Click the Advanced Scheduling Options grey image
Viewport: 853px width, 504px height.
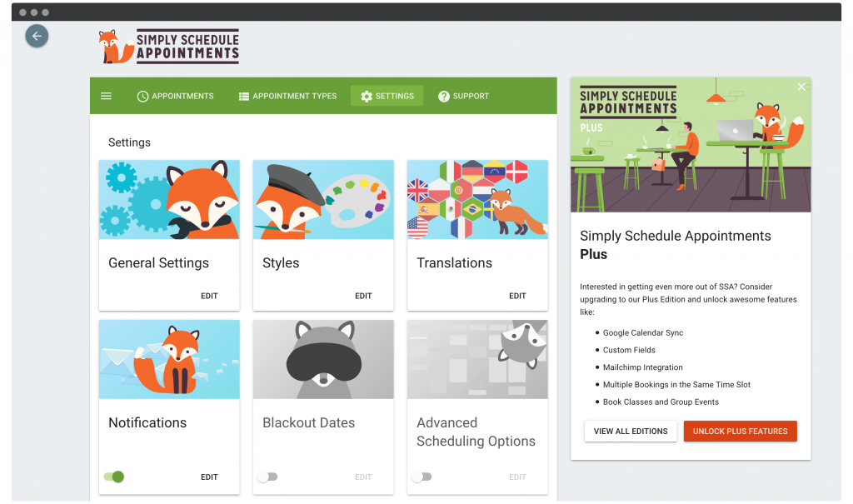(477, 359)
